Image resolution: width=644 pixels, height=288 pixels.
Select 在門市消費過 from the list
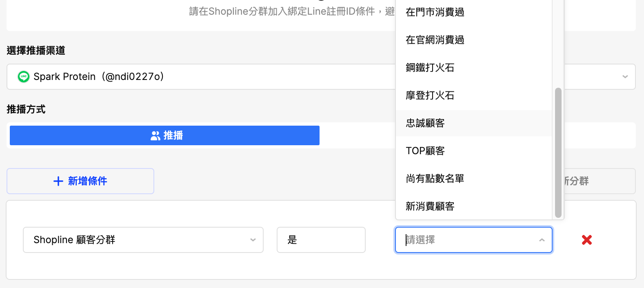click(435, 12)
